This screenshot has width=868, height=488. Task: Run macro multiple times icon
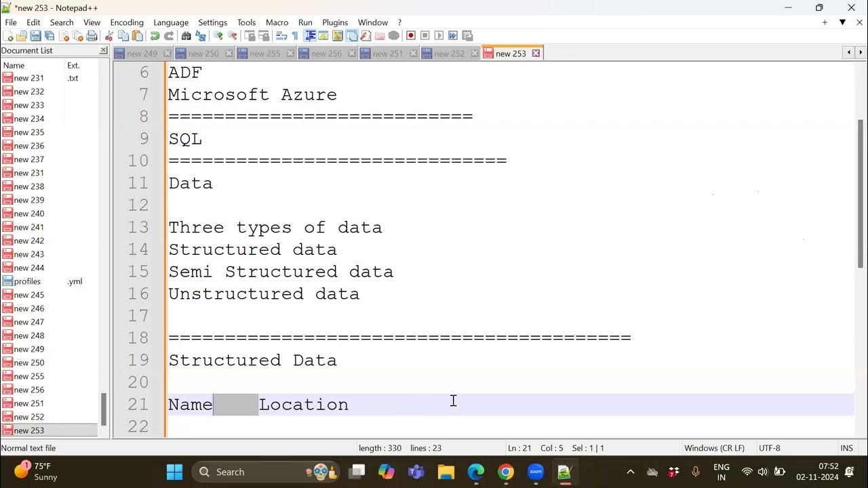(452, 36)
